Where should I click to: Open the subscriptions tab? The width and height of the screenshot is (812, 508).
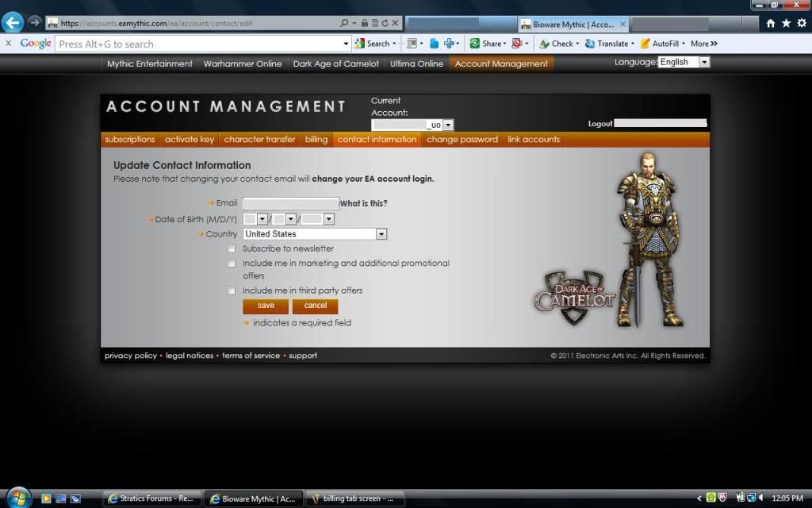[129, 140]
